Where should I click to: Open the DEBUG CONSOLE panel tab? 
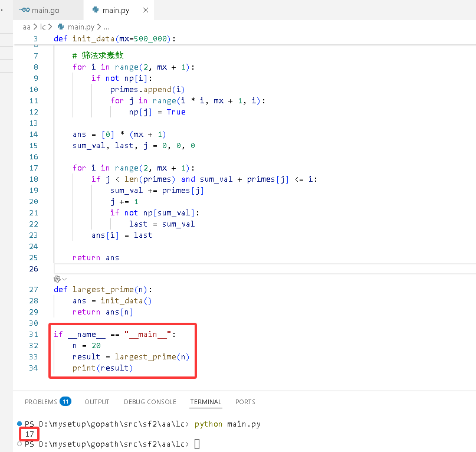[150, 402]
